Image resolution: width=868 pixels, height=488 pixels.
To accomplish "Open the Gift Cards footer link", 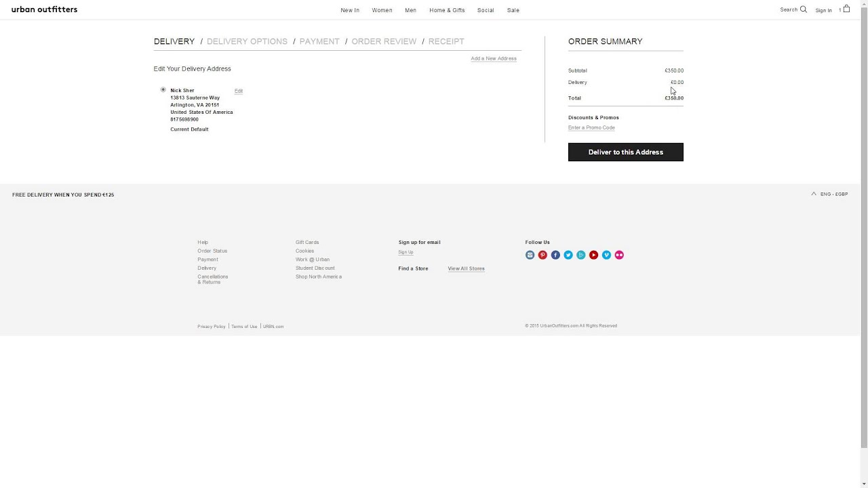I will (307, 242).
